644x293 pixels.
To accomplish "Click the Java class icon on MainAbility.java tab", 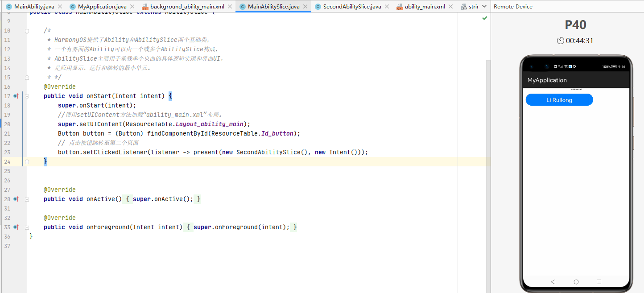I will pos(9,7).
